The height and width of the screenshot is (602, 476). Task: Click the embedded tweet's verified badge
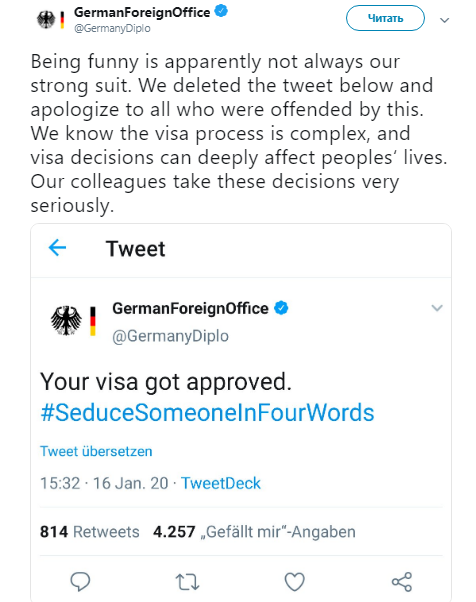(281, 308)
